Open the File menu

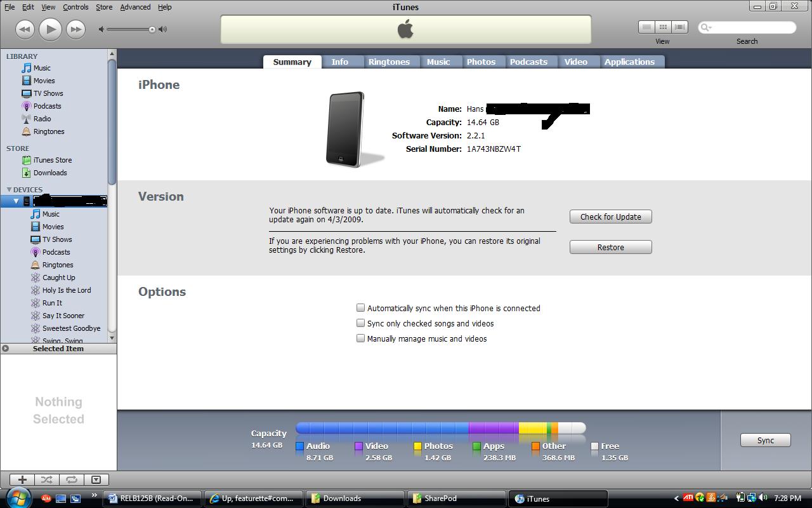[x=10, y=7]
